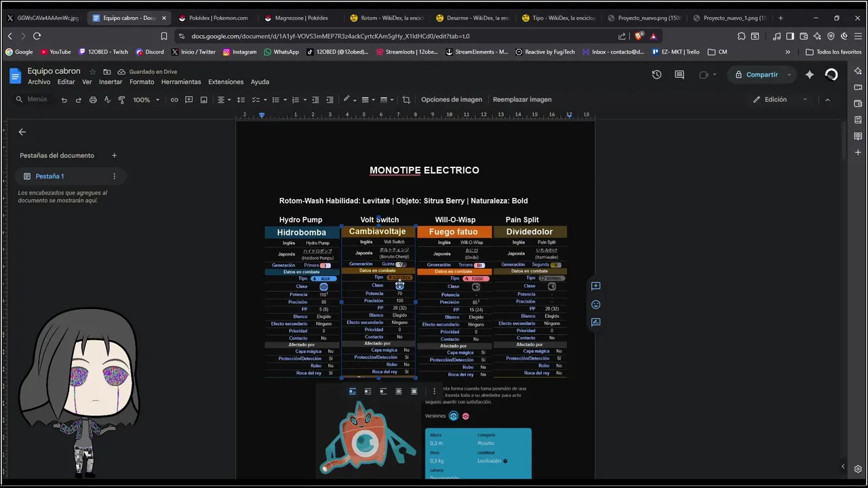Click the Redo icon in Docs toolbar
This screenshot has height=488, width=868.
[78, 100]
